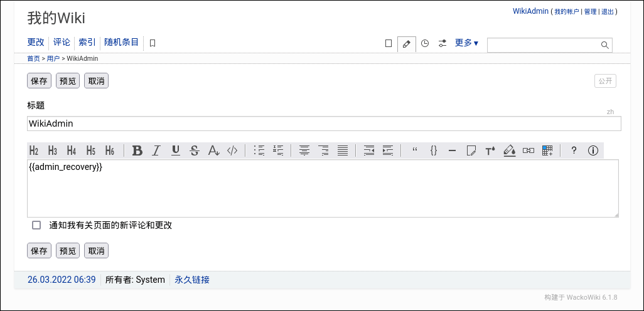644x311 pixels.
Task: Insert a code tag using </> icon
Action: click(232, 150)
